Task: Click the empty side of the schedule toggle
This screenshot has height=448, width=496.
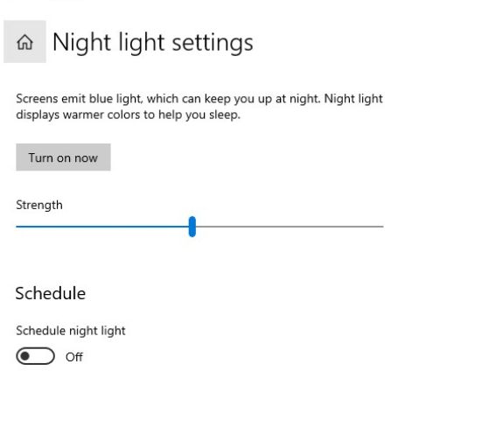Action: coord(43,356)
